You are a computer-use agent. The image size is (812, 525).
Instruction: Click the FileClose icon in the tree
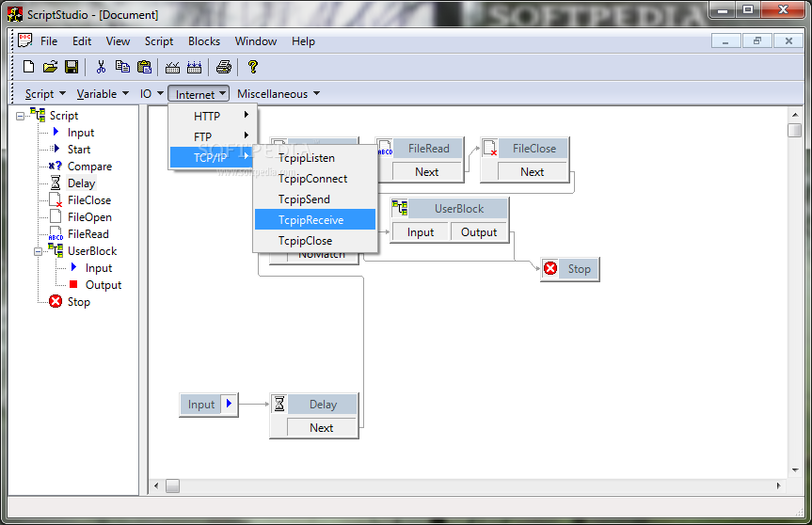(56, 199)
